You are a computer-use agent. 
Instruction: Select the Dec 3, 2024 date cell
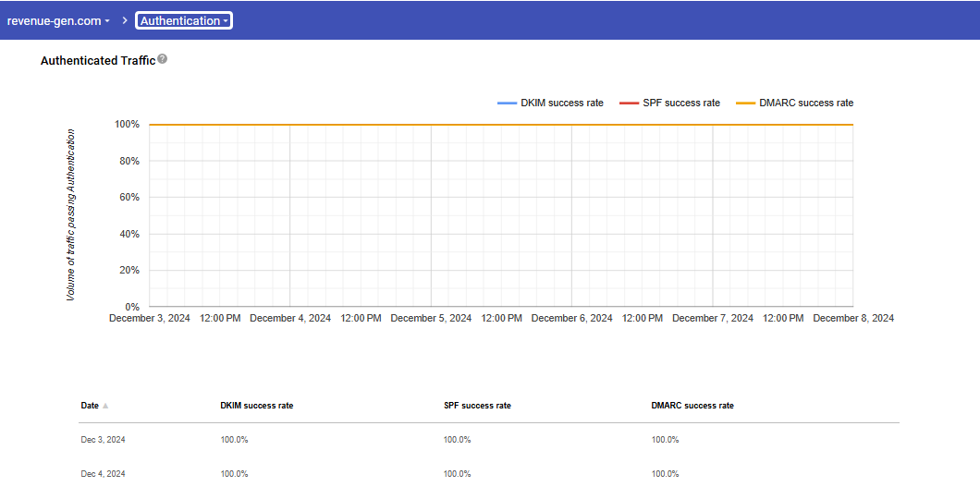[x=103, y=440]
